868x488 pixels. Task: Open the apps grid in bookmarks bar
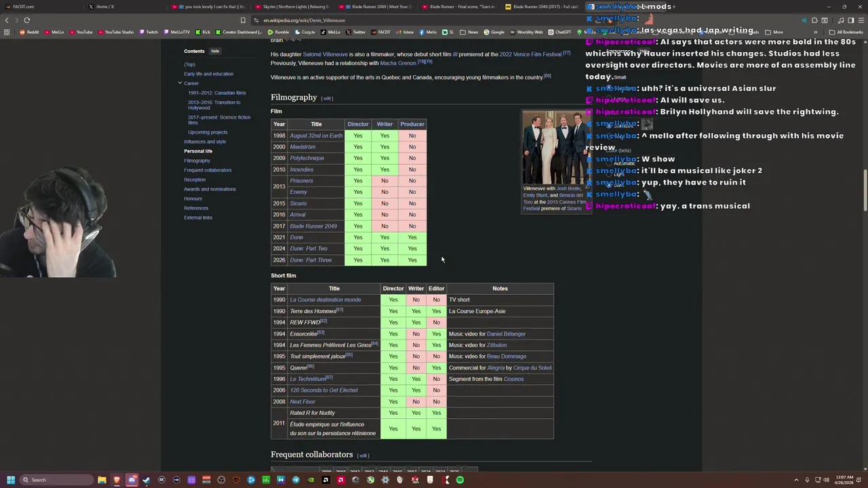7,32
